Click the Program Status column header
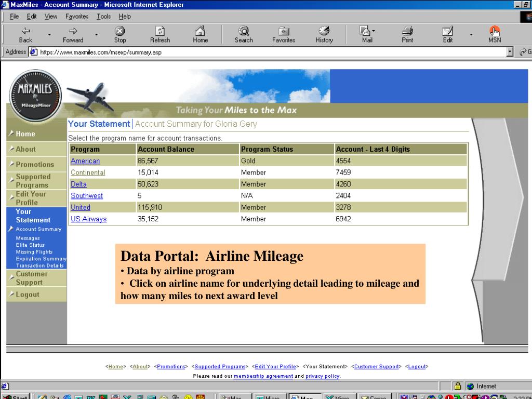Screen dimensions: 532x399 coord(287,149)
